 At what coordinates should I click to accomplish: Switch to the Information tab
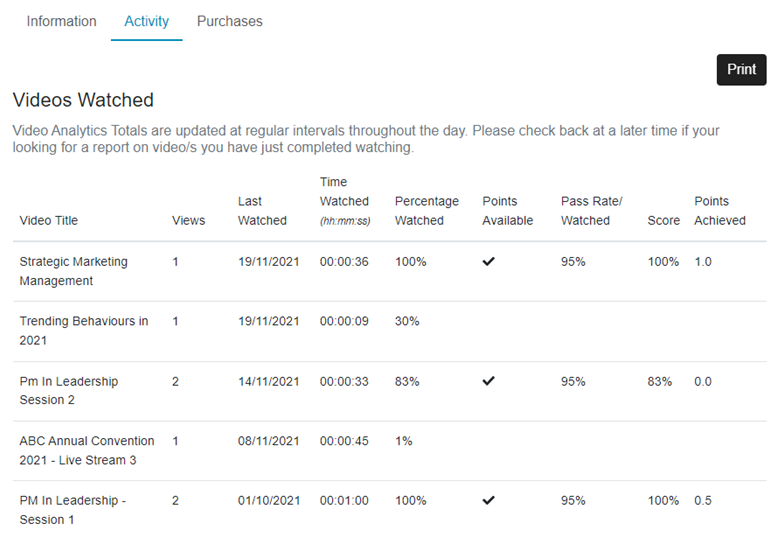[61, 21]
